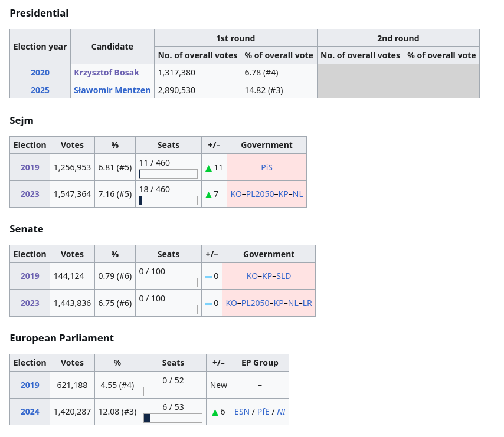The width and height of the screenshot is (504, 437).
Task: Select the 7.16 (#5) cell
Action: pyautogui.click(x=115, y=194)
